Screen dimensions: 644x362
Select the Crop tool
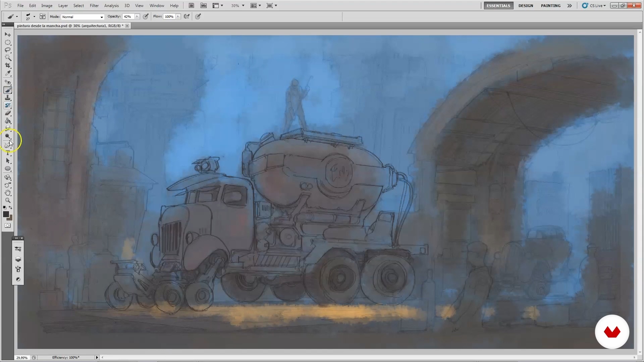[8, 65]
